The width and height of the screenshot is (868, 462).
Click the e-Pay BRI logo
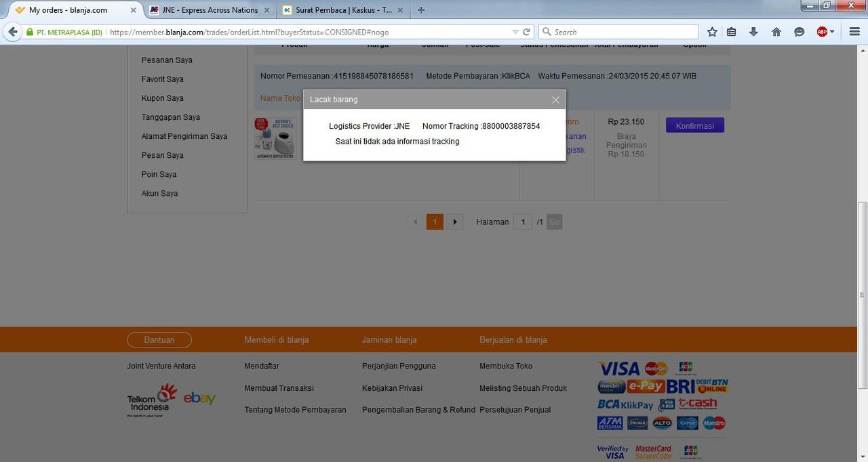660,386
